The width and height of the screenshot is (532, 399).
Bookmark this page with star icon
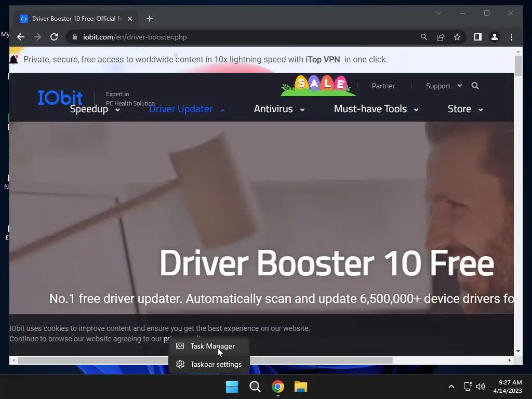coord(457,37)
